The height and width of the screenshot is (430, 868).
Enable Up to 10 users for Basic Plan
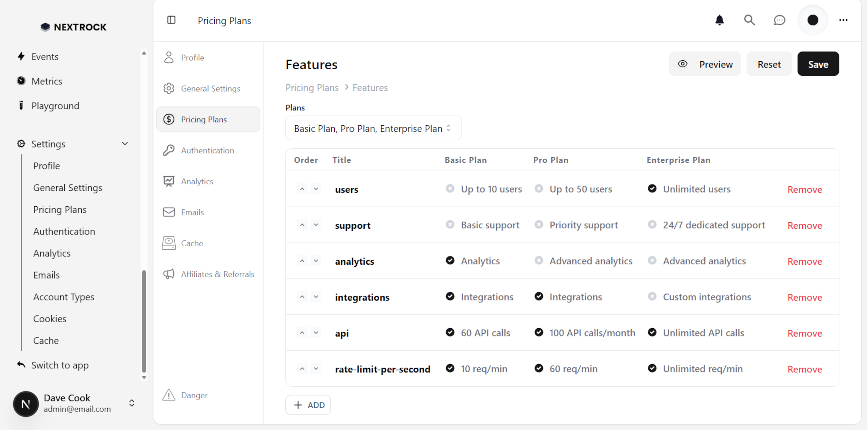[450, 188]
